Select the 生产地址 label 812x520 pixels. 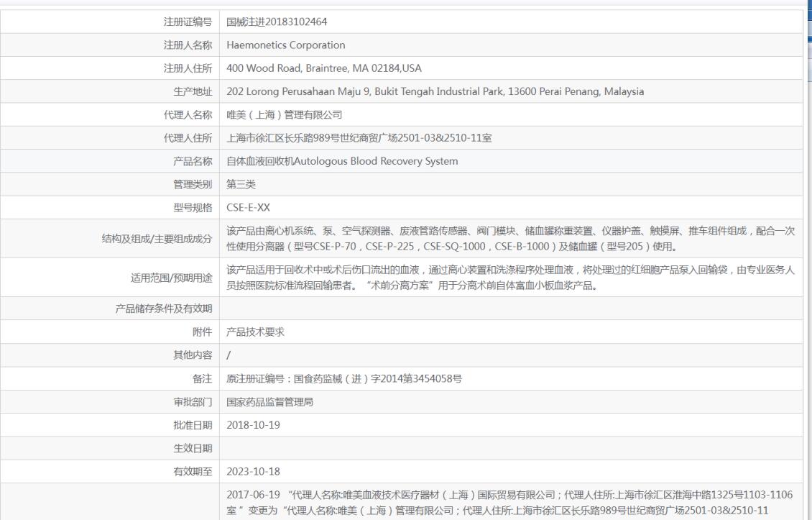(x=193, y=92)
